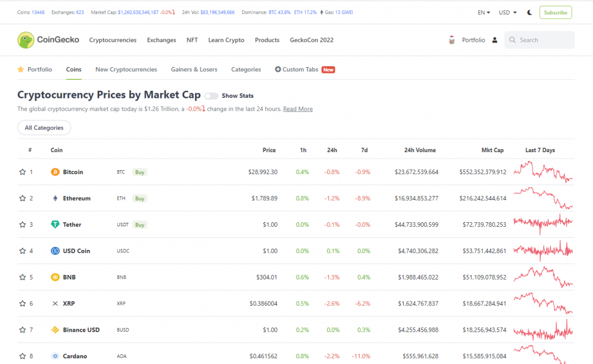Sort by the Mkt Cap column header
This screenshot has width=593, height=364.
(492, 150)
